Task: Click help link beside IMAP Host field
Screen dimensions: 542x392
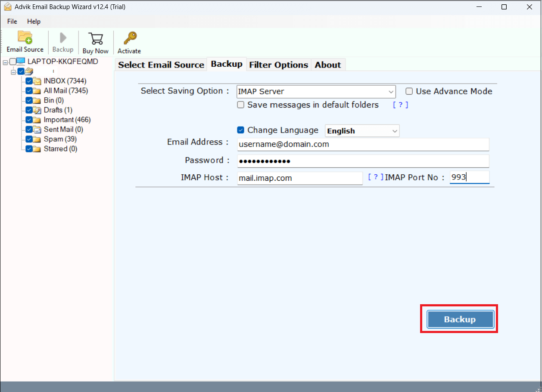Action: 376,177
